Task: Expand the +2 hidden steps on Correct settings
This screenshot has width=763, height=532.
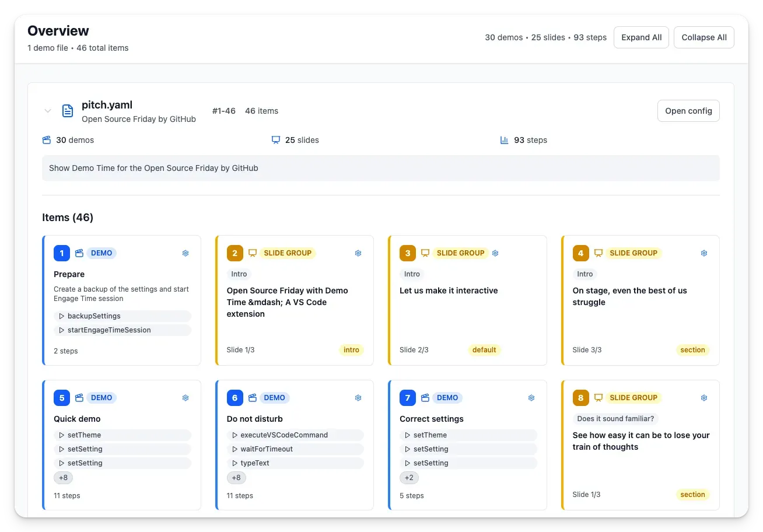Action: tap(409, 477)
